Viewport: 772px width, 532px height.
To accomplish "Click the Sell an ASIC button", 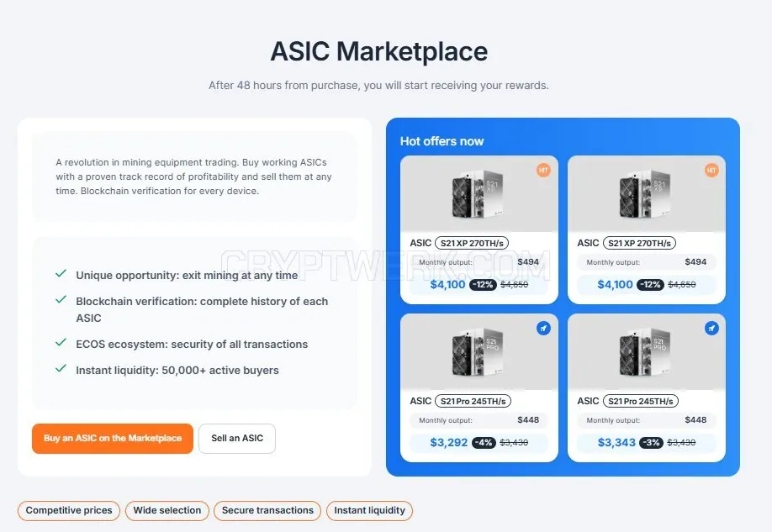I will [237, 439].
